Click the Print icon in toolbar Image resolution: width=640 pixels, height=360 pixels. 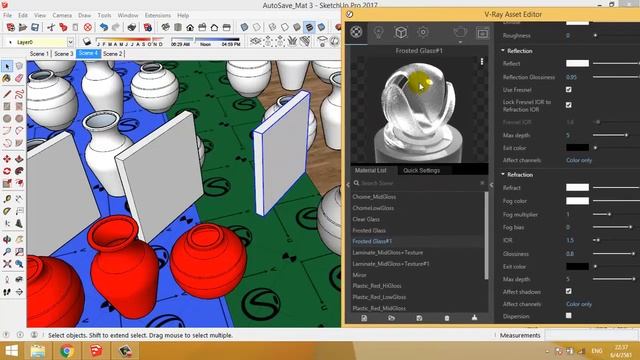click(131, 27)
